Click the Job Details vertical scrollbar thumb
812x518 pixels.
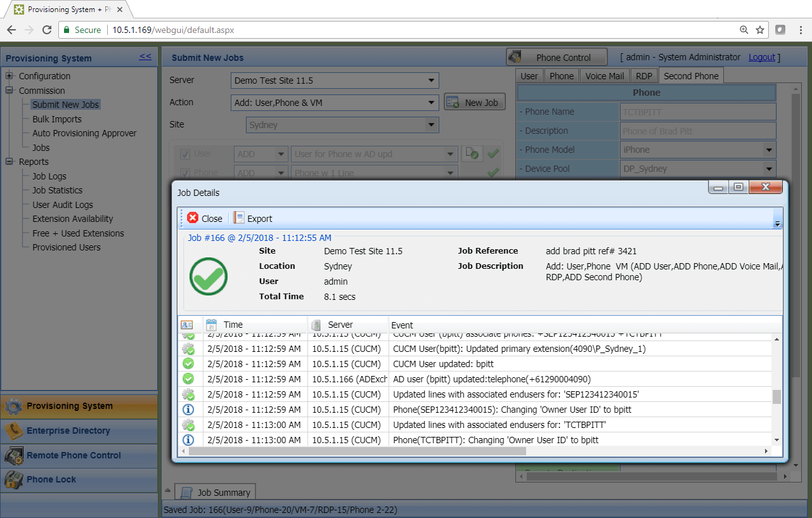(x=777, y=396)
